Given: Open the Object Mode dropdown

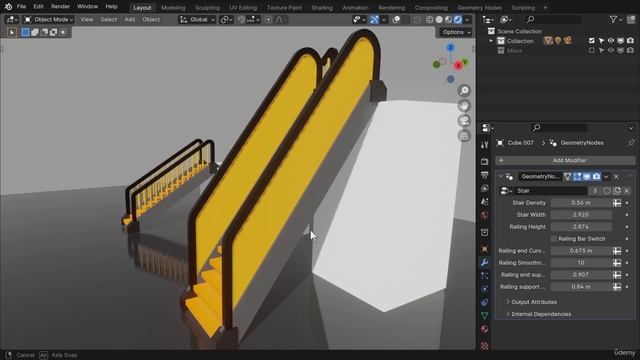Looking at the screenshot, I should tap(49, 20).
